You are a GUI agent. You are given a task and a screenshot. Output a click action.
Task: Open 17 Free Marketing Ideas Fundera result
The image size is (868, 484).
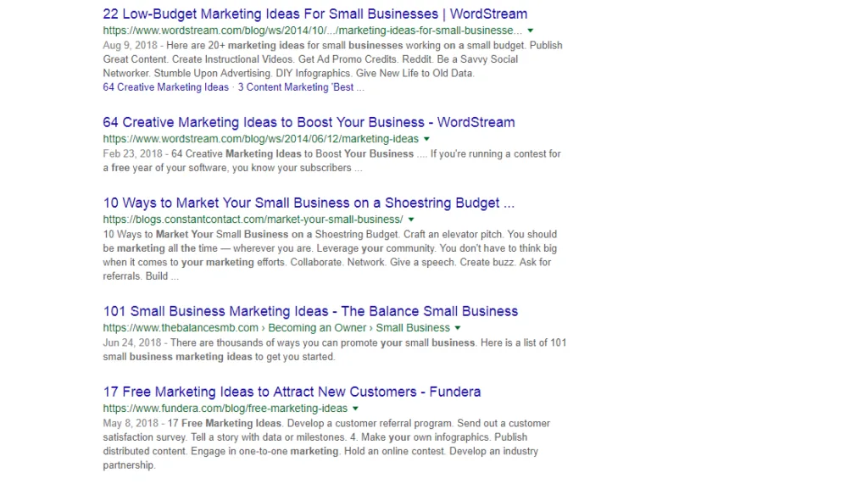point(292,392)
